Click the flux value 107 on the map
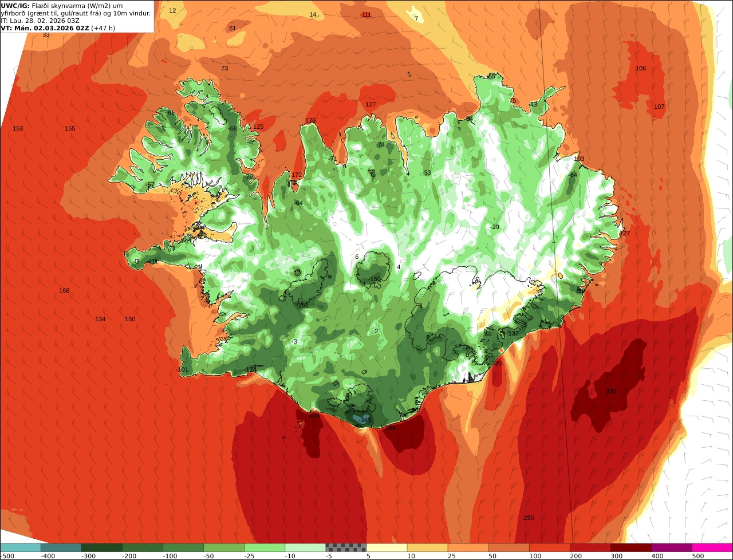Screen dimensions: 733x560 pyautogui.click(x=659, y=107)
